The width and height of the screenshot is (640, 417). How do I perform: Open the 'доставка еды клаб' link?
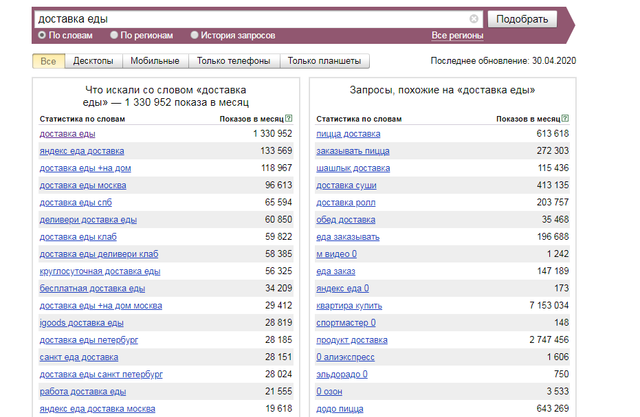pyautogui.click(x=78, y=237)
